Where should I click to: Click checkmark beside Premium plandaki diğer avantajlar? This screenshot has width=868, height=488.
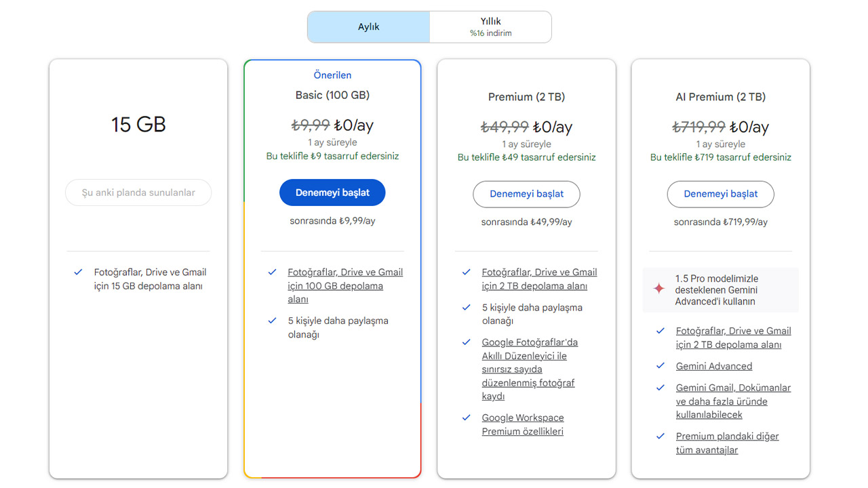tap(660, 436)
